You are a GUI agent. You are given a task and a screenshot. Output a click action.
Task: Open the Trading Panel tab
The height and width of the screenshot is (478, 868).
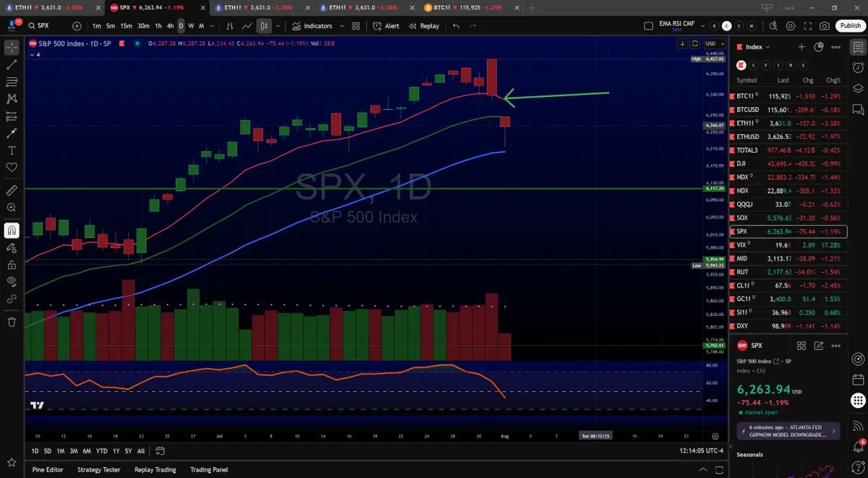209,469
